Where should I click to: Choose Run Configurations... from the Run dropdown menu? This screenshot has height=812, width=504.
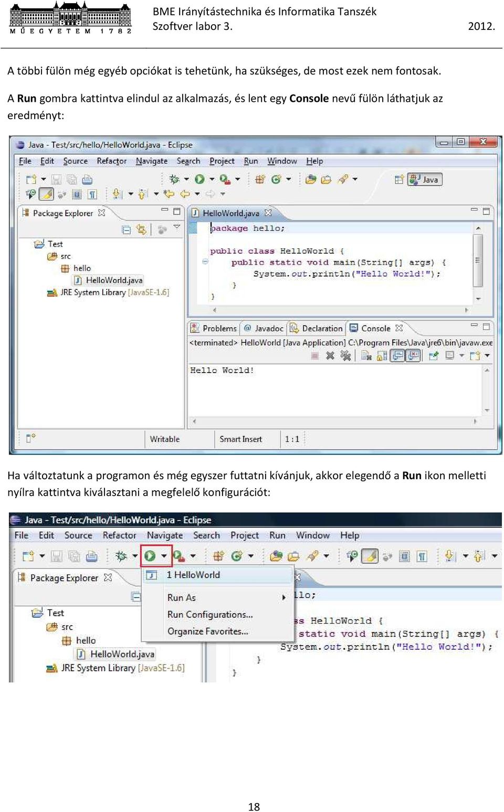[x=210, y=615]
